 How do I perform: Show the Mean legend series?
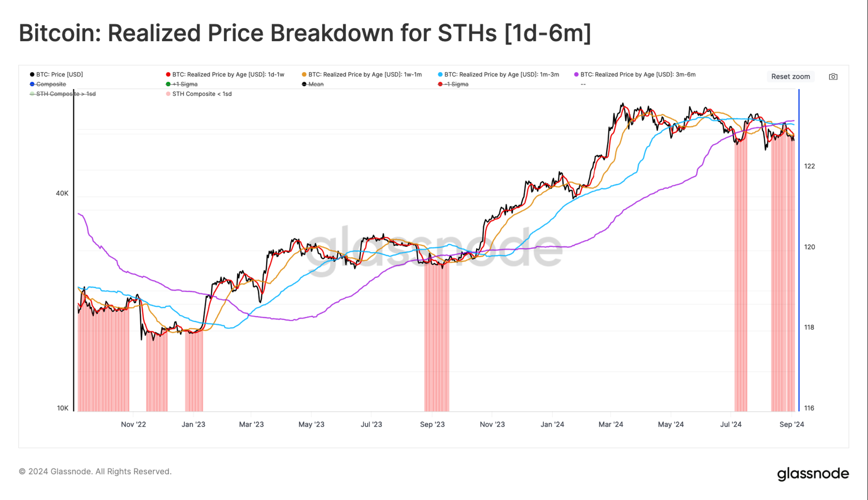pyautogui.click(x=312, y=84)
